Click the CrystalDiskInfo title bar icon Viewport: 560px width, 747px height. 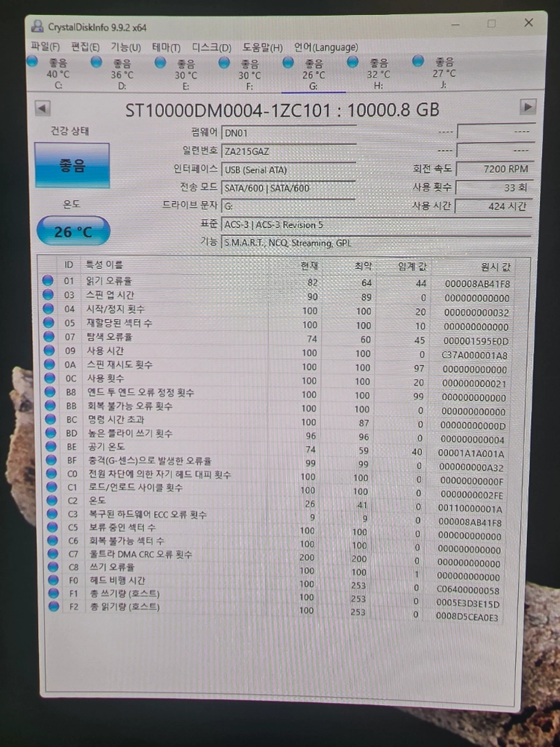[37, 25]
